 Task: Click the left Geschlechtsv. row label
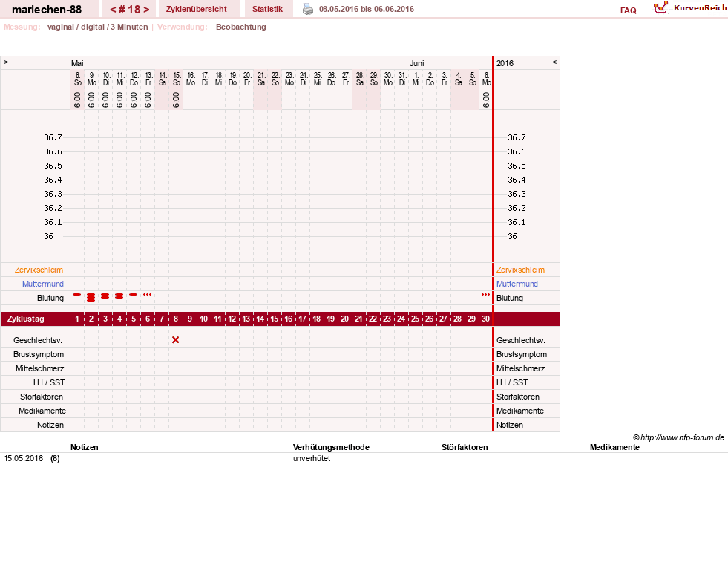(38, 341)
